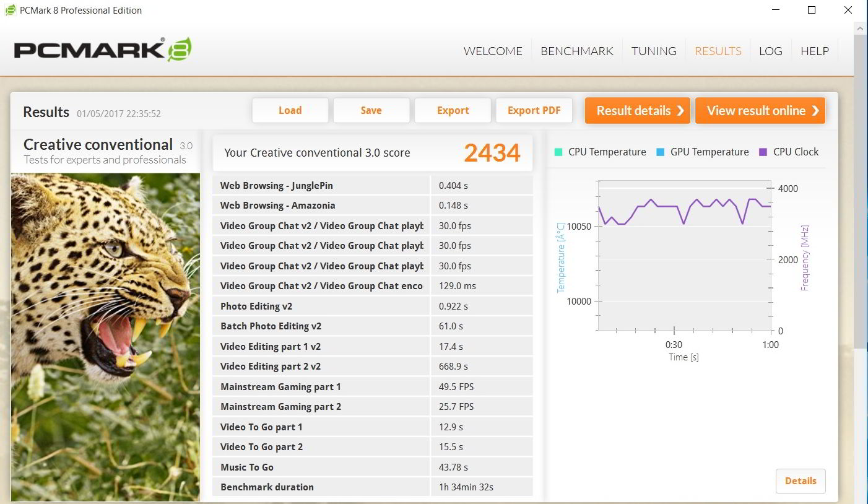Open View result online
Image resolution: width=868 pixels, height=504 pixels.
(x=760, y=111)
